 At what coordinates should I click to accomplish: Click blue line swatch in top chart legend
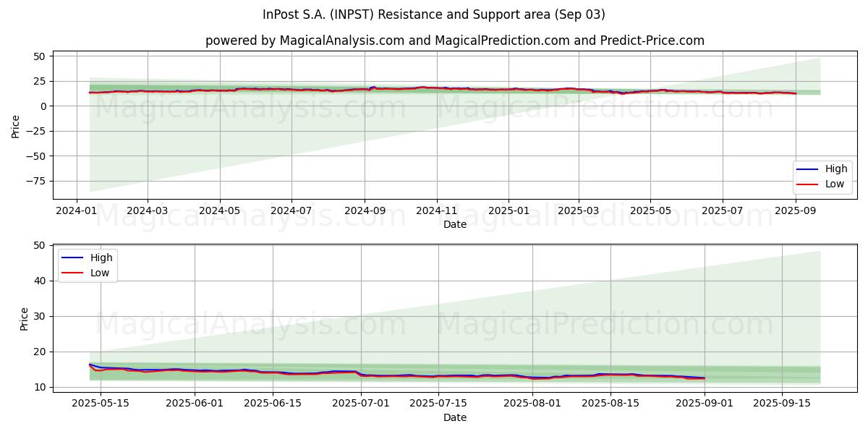pyautogui.click(x=807, y=169)
